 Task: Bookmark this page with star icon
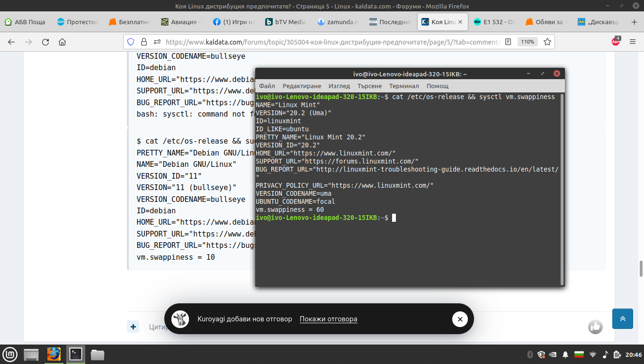547,42
